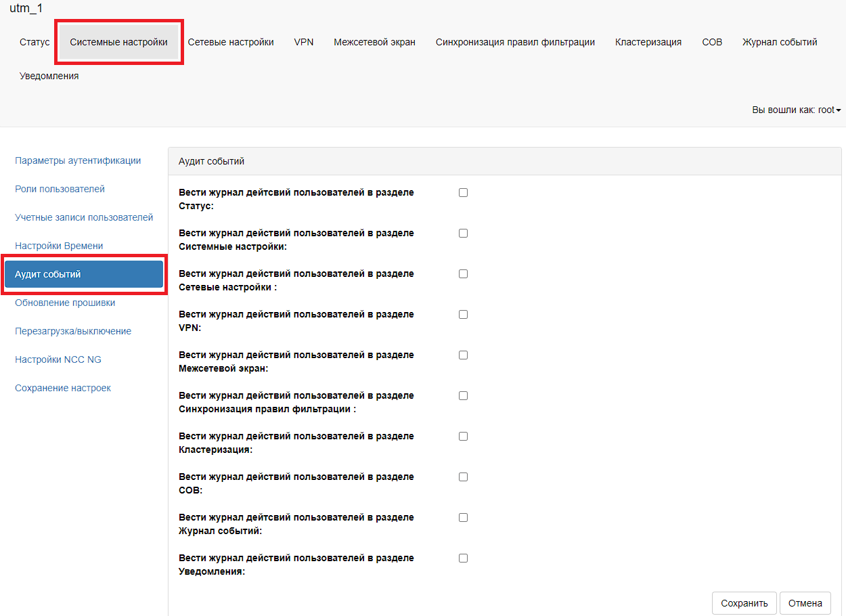846x616 pixels.
Task: Click the Сохранить button
Action: click(x=744, y=603)
